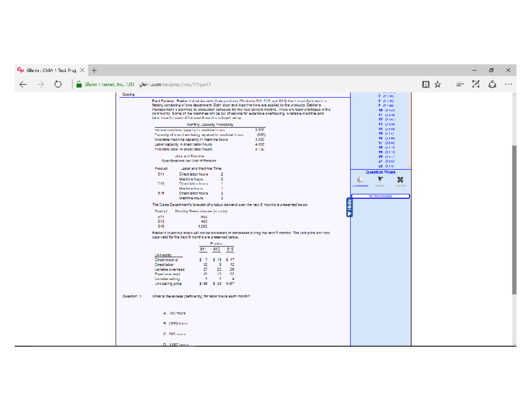This screenshot has height=411, width=532.
Task: Maximize or restore the browser window
Action: point(492,70)
